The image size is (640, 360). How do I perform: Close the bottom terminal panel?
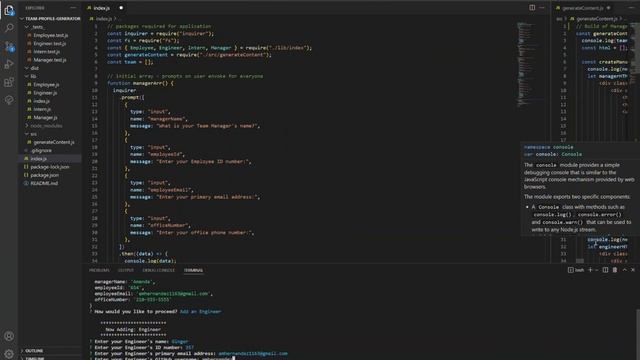(x=633, y=270)
